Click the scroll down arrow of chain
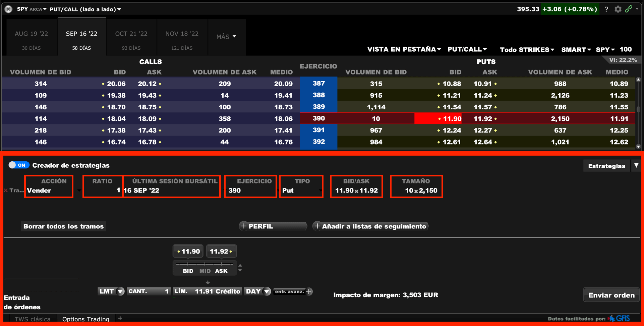 [638, 147]
